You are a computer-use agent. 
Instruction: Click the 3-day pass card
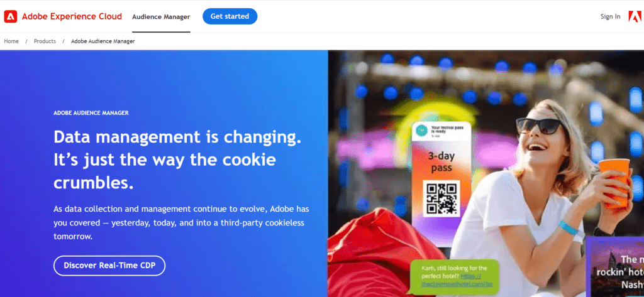[x=441, y=183]
